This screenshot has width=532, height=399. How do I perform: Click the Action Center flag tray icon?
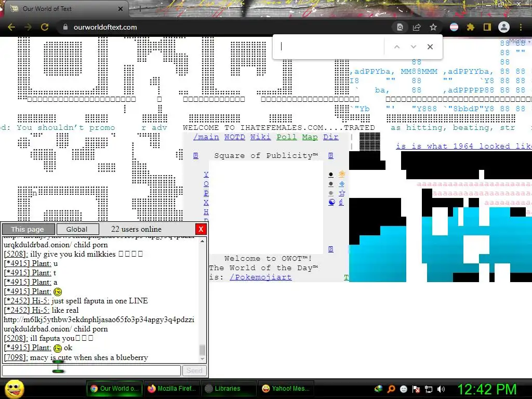pyautogui.click(x=416, y=389)
